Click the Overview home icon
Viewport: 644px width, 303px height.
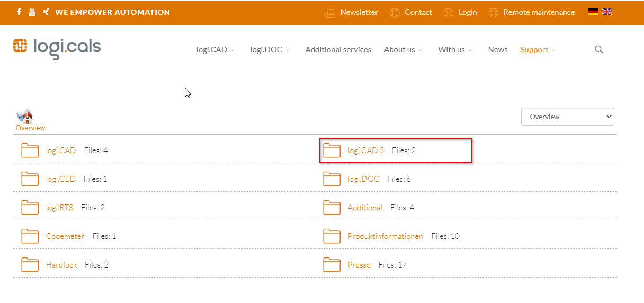point(25,116)
